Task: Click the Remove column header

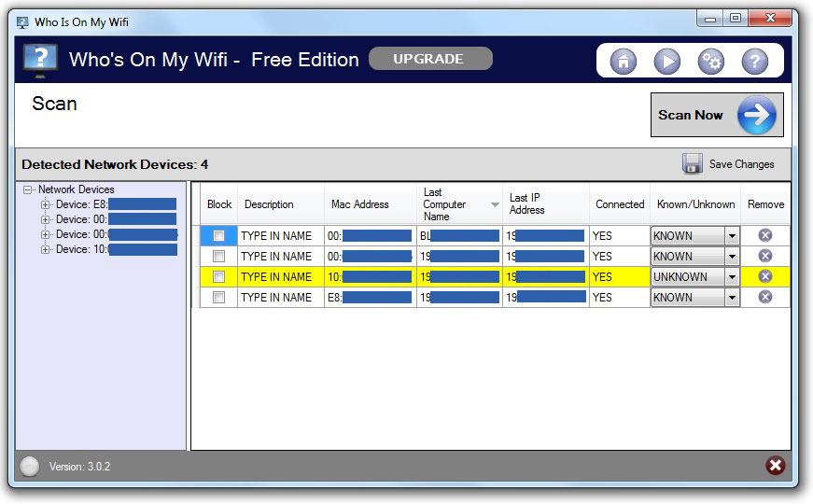Action: click(x=765, y=204)
